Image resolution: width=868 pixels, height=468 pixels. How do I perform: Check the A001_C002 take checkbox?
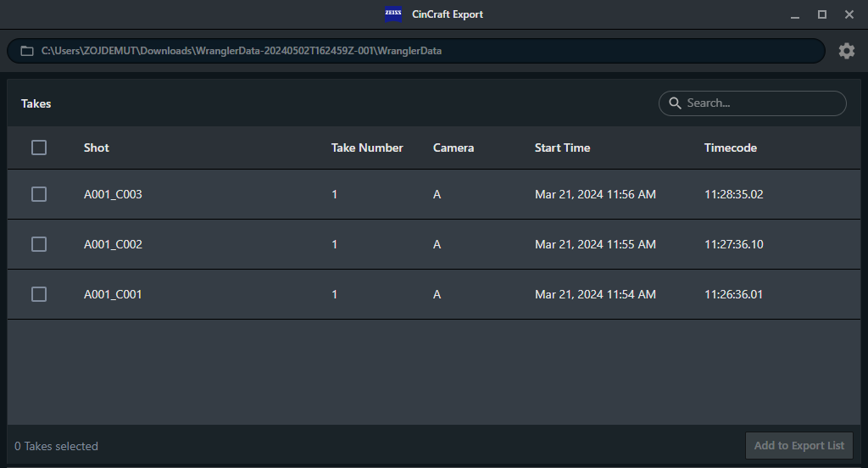click(39, 244)
